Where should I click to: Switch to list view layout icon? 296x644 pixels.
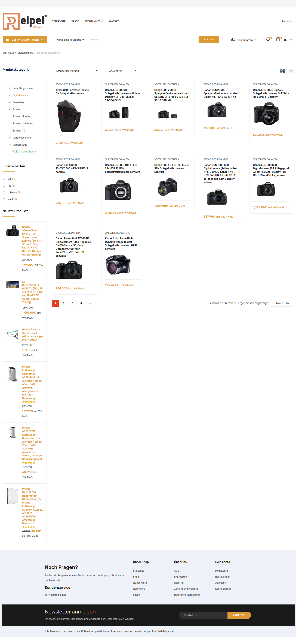(x=291, y=71)
